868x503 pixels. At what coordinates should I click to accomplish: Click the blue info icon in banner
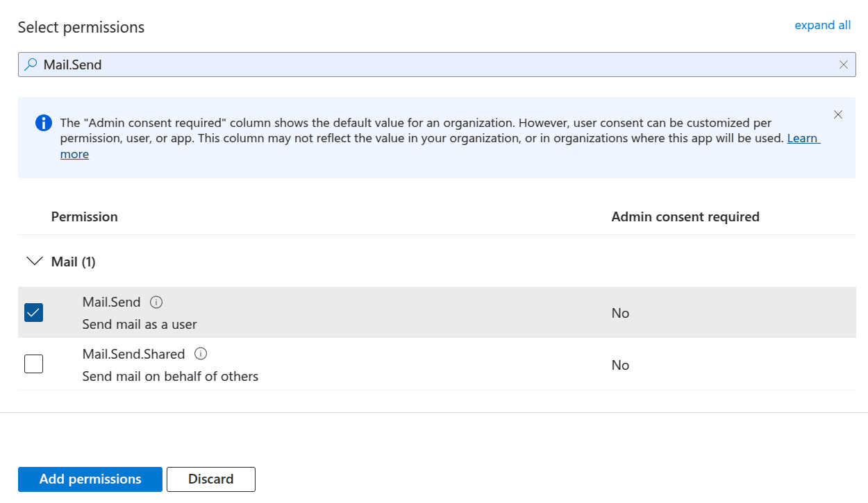click(43, 123)
